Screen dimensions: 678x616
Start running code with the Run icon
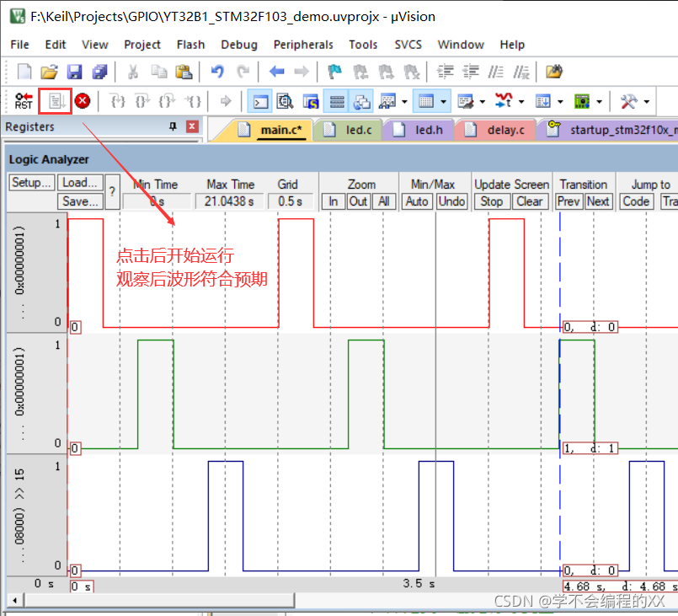click(x=56, y=101)
